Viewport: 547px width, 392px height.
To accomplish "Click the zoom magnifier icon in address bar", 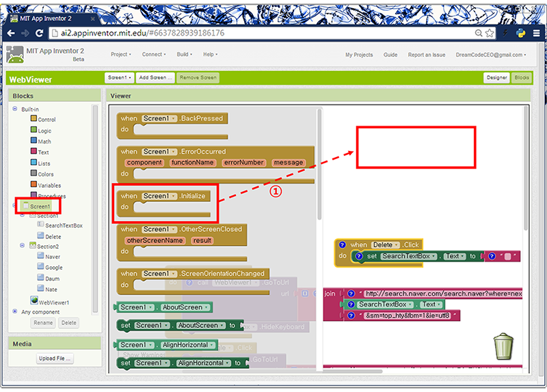I will pos(479,33).
